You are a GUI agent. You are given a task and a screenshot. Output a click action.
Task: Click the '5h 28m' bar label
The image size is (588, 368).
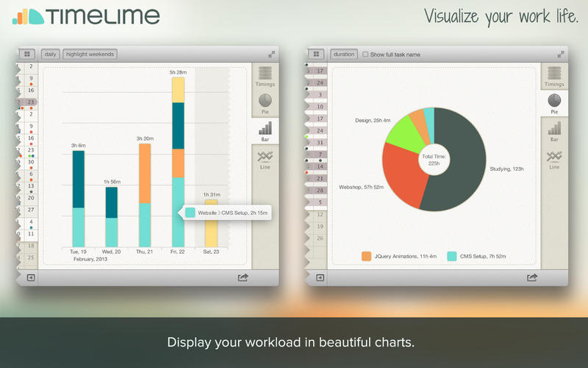point(178,72)
